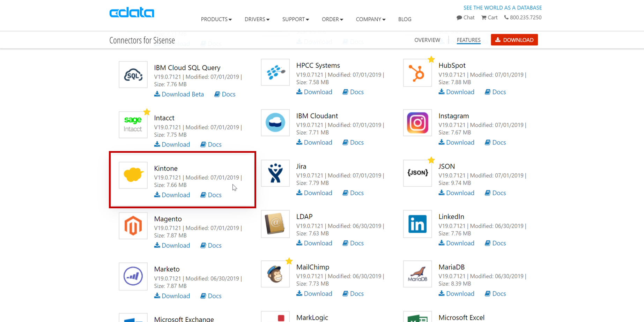The width and height of the screenshot is (644, 322).
Task: Expand the Support menu
Action: 296,19
